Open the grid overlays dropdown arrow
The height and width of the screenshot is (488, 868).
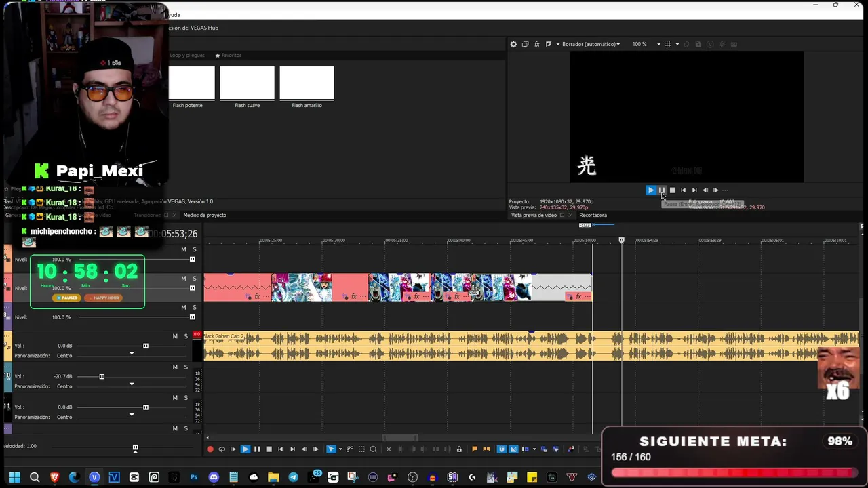[x=677, y=44]
